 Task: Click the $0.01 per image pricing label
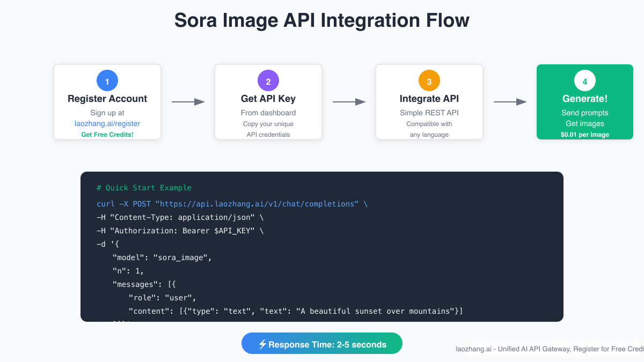coord(584,135)
